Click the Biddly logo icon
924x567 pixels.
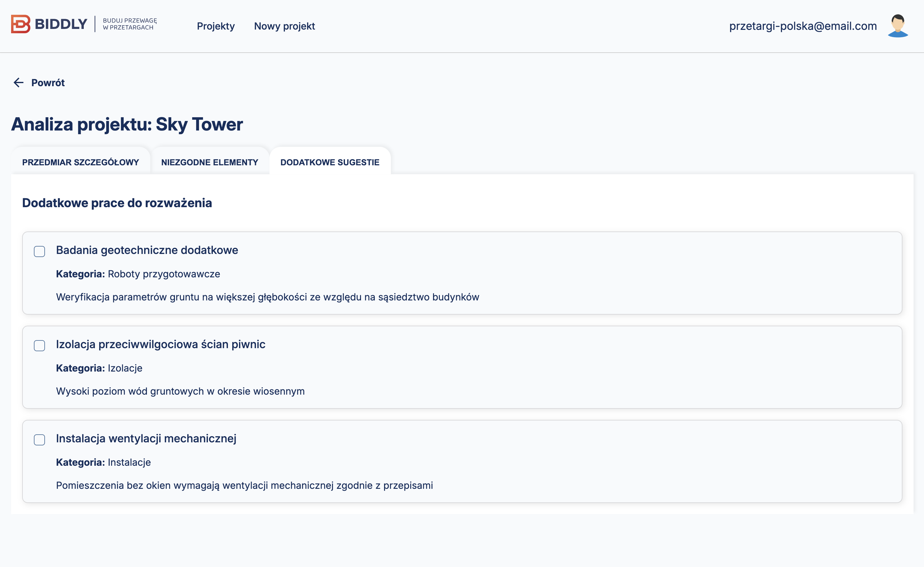(21, 24)
